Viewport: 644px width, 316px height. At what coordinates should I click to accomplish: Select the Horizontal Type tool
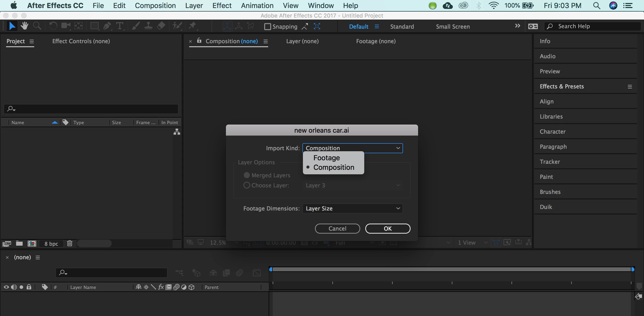[120, 26]
